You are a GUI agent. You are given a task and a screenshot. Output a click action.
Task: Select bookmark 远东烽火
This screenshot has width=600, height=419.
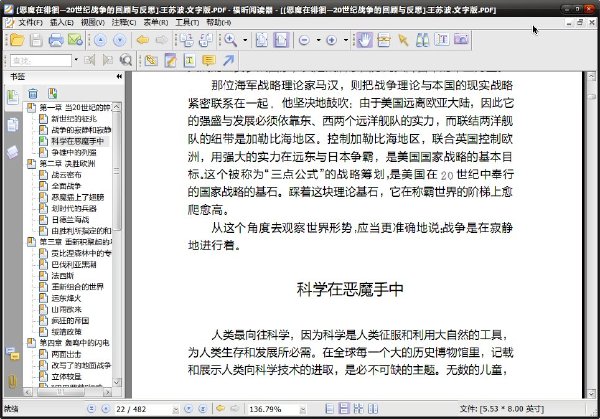coord(67,298)
